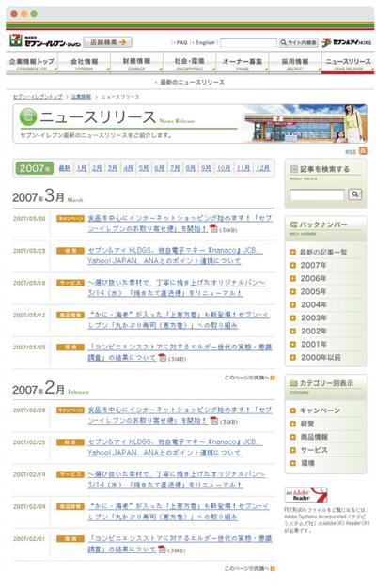Go to 企業情報 breadcrumb link
Screen dimensions: 376x588
(x=82, y=97)
